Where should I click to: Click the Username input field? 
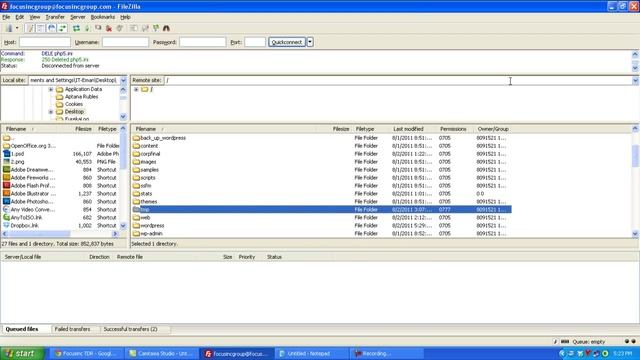(125, 42)
